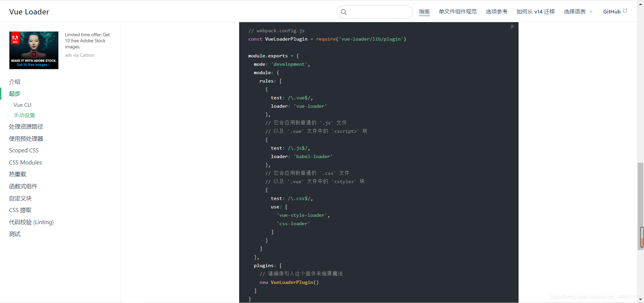Click the scrollbar down arrow
Image resolution: width=644 pixels, height=303 pixels.
point(640,300)
